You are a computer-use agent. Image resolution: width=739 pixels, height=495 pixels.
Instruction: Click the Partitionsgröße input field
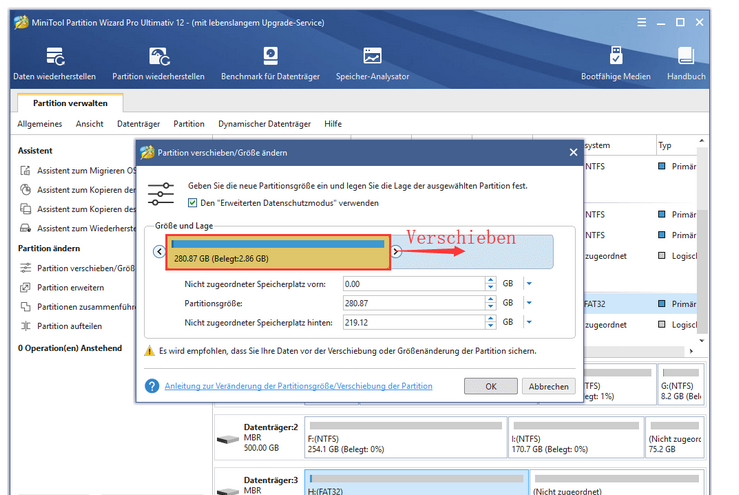(414, 303)
